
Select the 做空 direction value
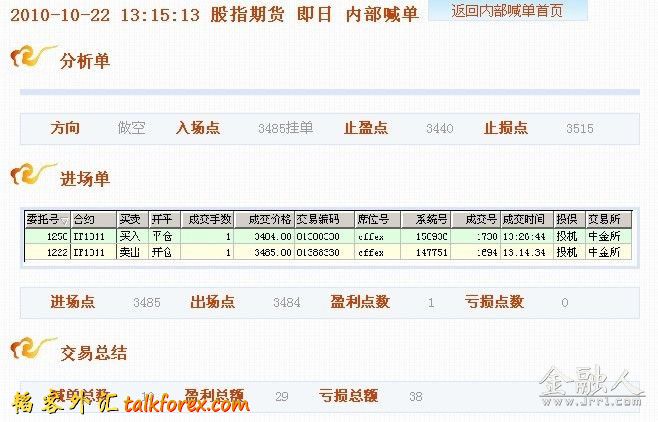[131, 128]
